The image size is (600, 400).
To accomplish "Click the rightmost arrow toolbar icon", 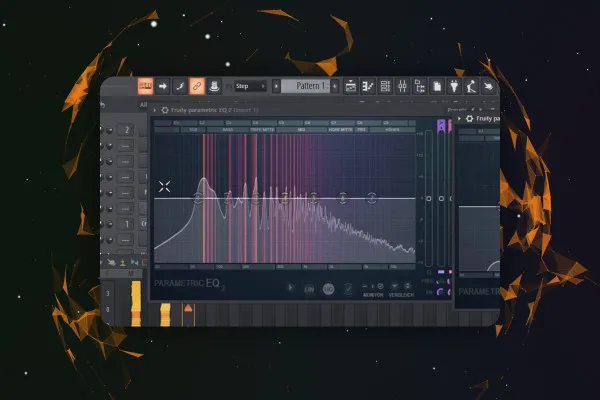I will [488, 87].
